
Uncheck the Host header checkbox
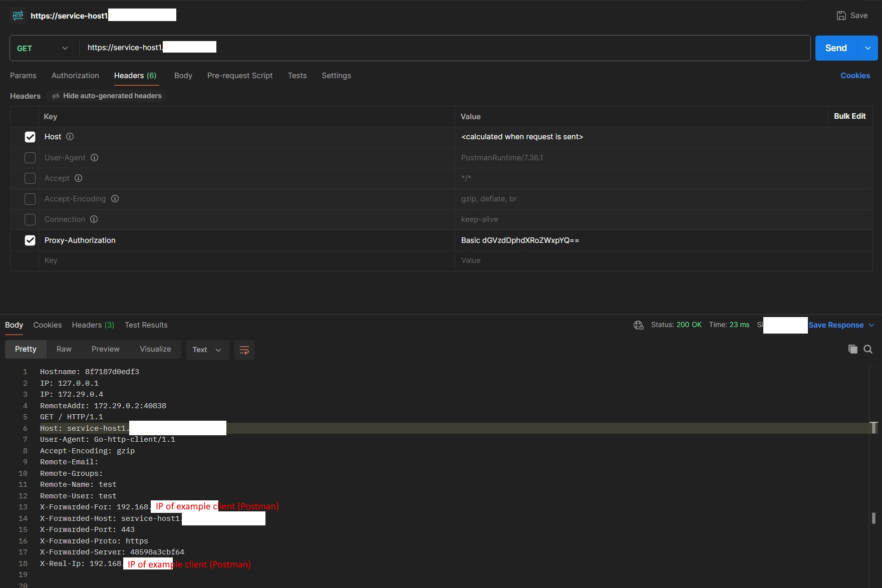30,137
